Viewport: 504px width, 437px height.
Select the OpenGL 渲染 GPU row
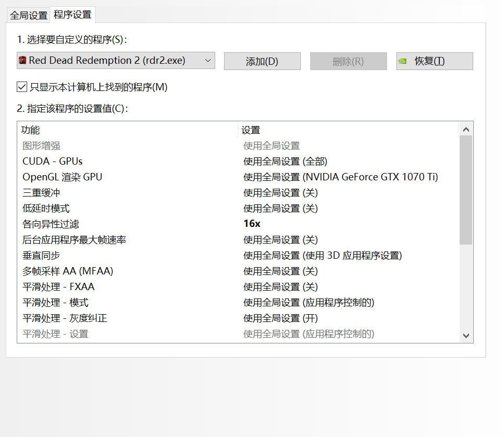[x=238, y=177]
